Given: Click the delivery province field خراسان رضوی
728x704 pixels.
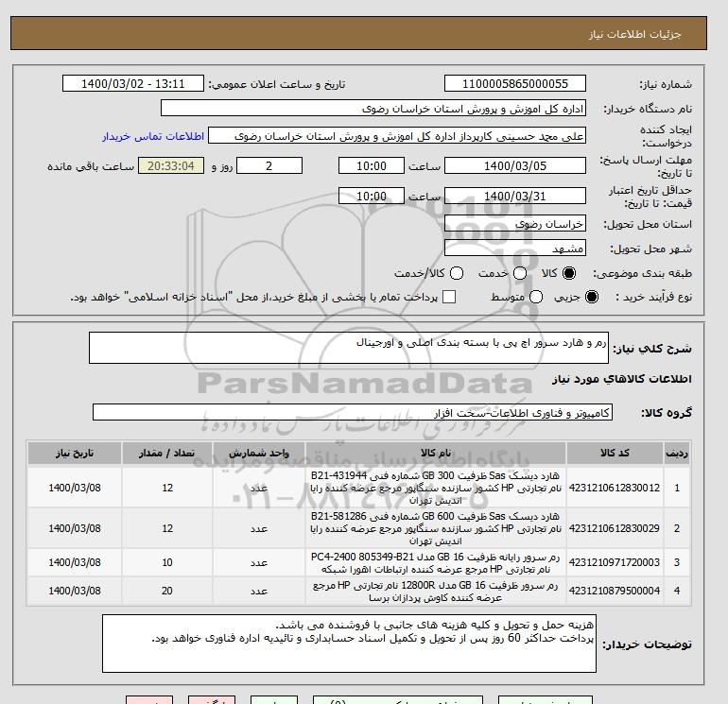Looking at the screenshot, I should click(515, 224).
